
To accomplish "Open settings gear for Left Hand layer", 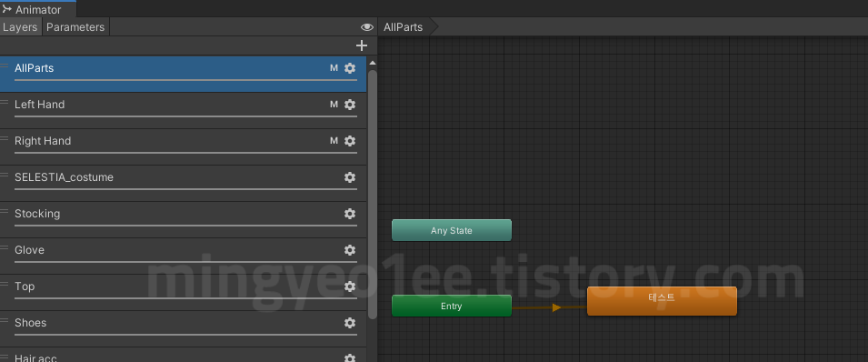I will point(350,105).
